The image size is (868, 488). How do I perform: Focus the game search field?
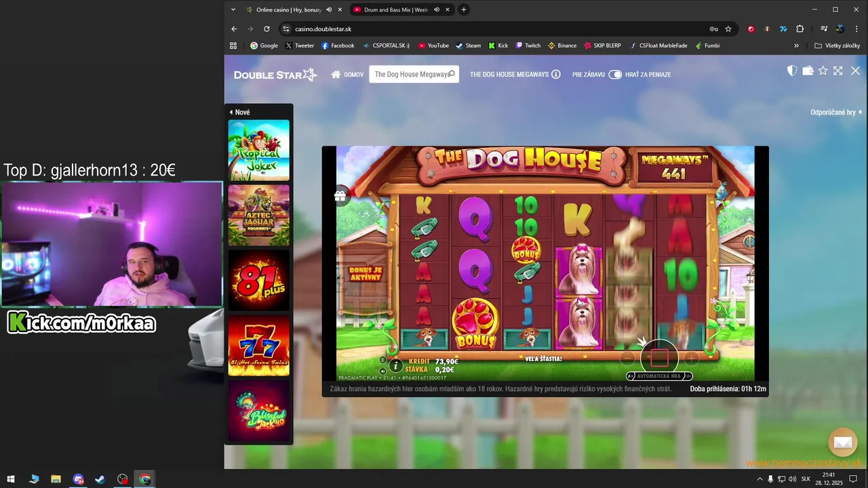(x=414, y=75)
